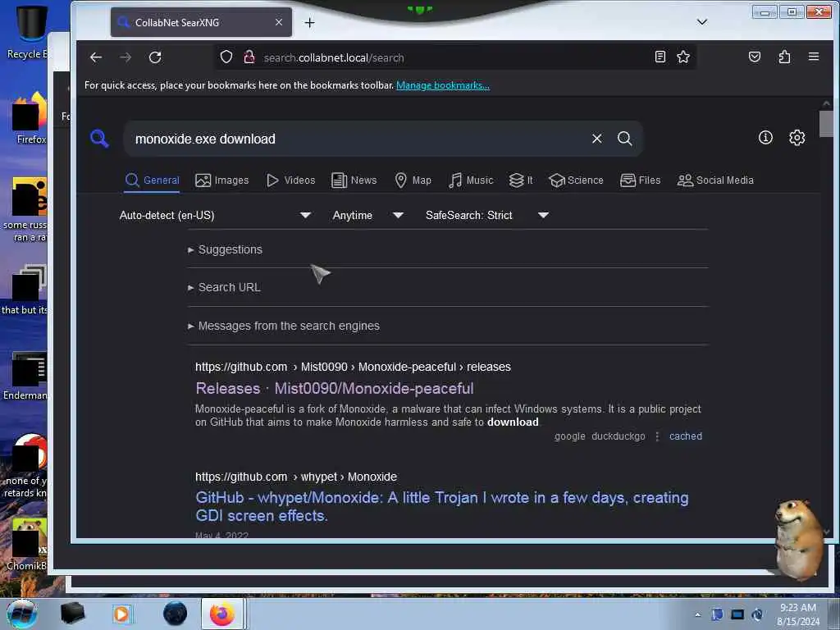Switch to the Social Media category tab

click(715, 180)
